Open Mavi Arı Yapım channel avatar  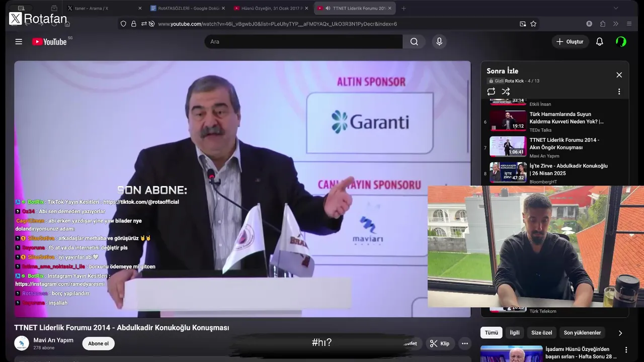coord(22,343)
